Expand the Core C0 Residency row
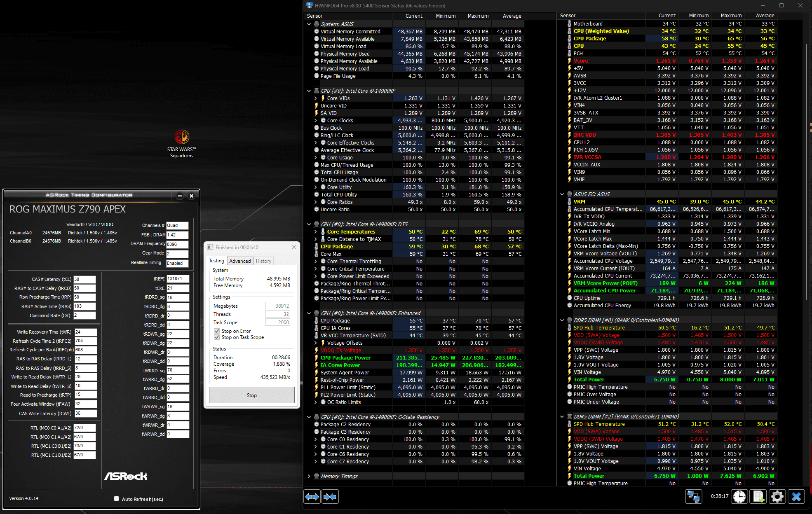Viewport: 812px width, 514px height. (316, 439)
